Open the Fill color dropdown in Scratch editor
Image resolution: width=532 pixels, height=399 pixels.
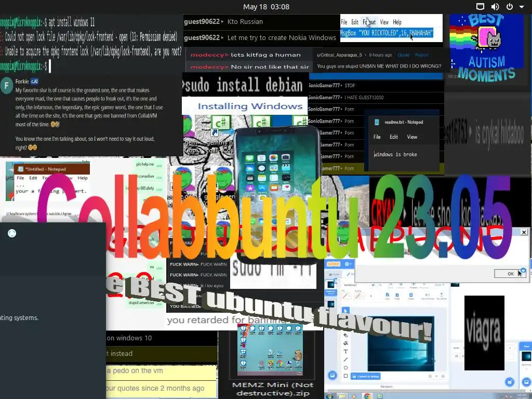click(x=347, y=296)
